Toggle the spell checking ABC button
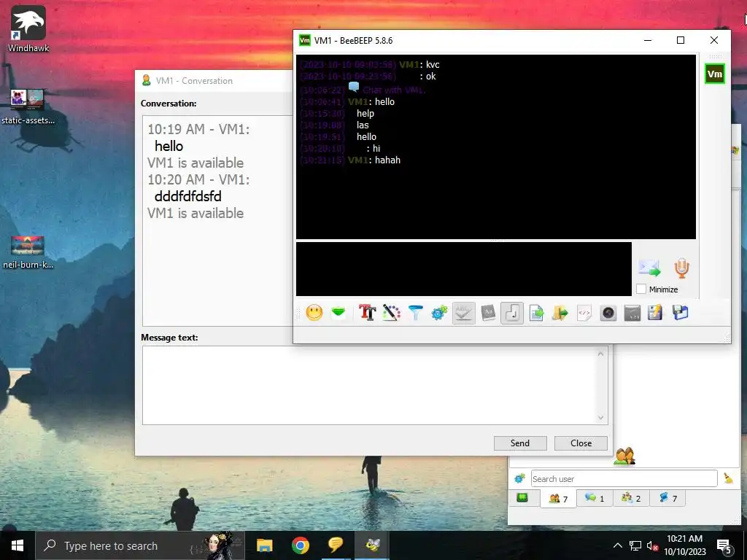This screenshot has width=747, height=560. (463, 313)
